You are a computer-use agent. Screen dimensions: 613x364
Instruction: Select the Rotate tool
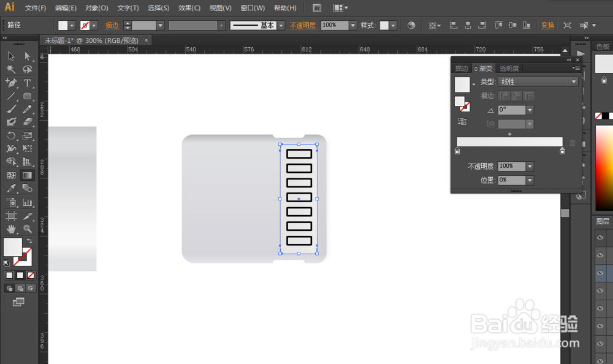(11, 135)
